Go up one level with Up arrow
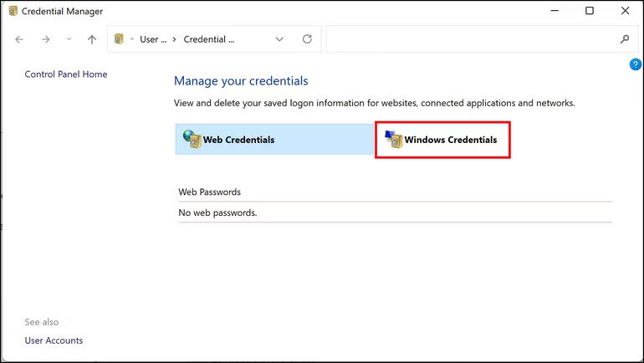Viewport: 644px width, 363px height. click(92, 39)
